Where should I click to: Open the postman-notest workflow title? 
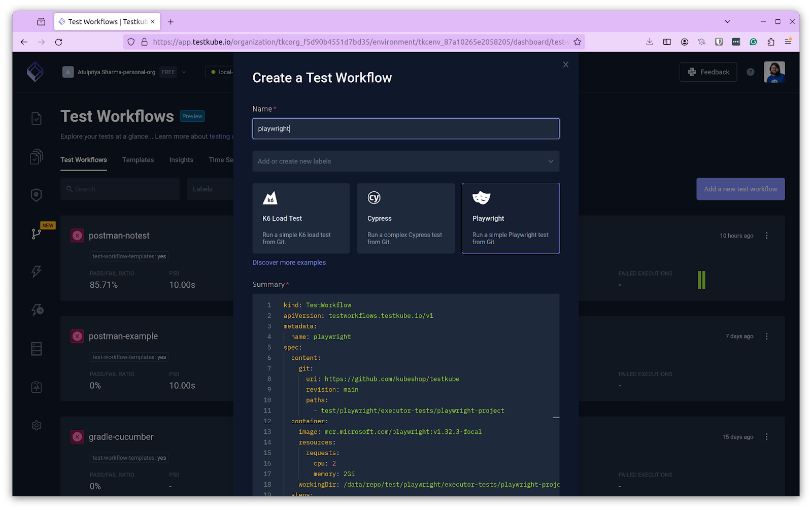(119, 235)
